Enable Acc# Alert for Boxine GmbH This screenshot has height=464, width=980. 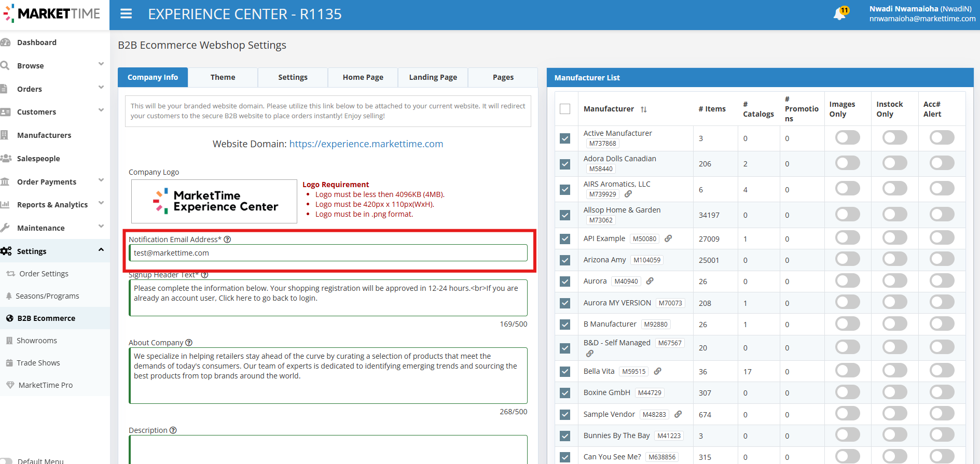[942, 392]
